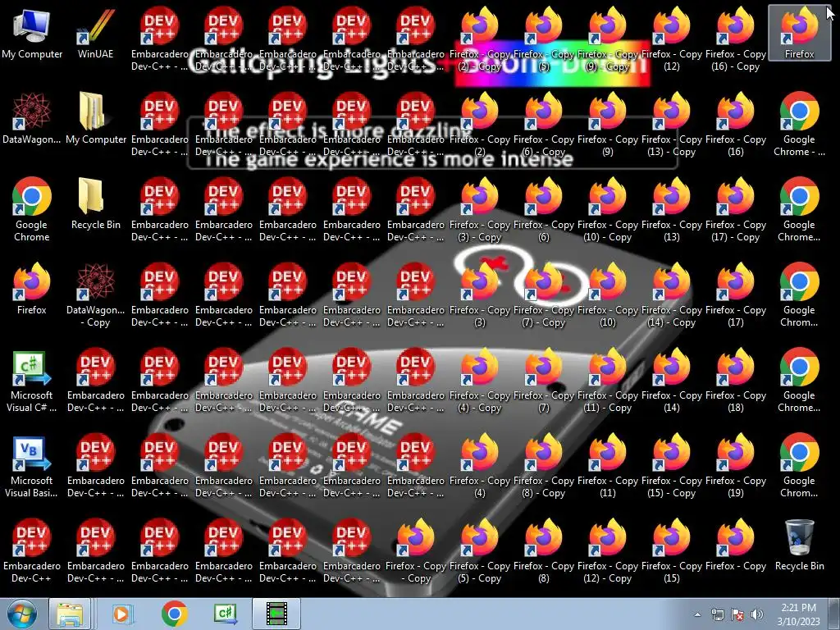
Task: Open Firefox - Copy - Copy shortcut
Action: click(x=416, y=551)
